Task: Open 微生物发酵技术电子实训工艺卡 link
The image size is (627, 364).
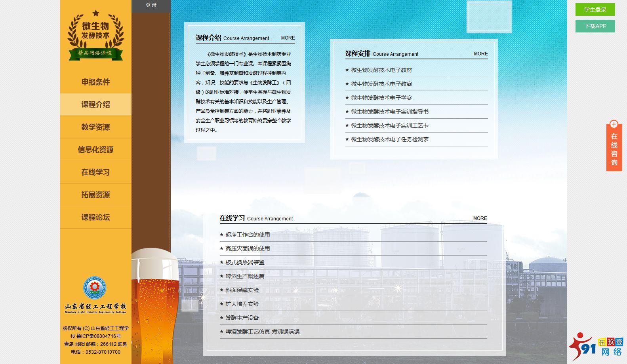Action: (x=390, y=125)
